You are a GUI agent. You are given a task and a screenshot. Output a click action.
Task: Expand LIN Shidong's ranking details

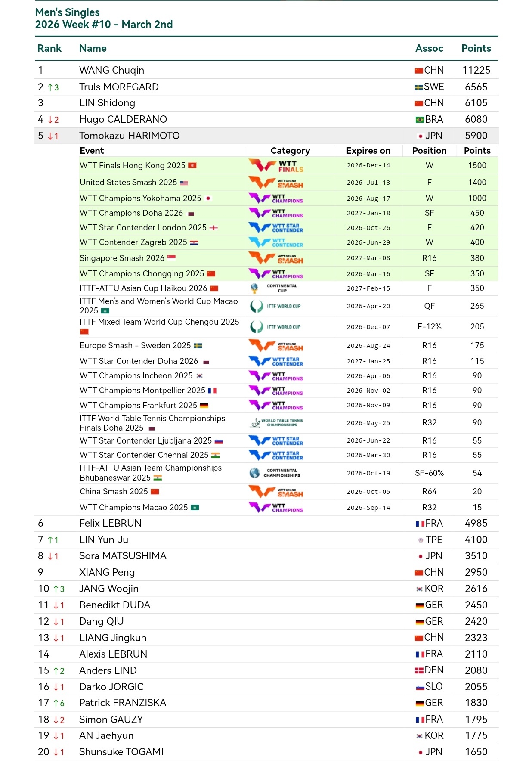tap(266, 103)
